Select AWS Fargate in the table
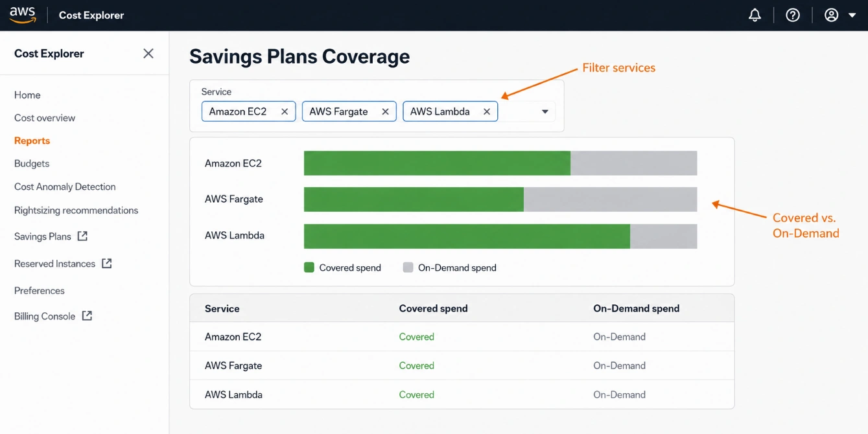Screen dimensions: 868x434 [x=233, y=365]
